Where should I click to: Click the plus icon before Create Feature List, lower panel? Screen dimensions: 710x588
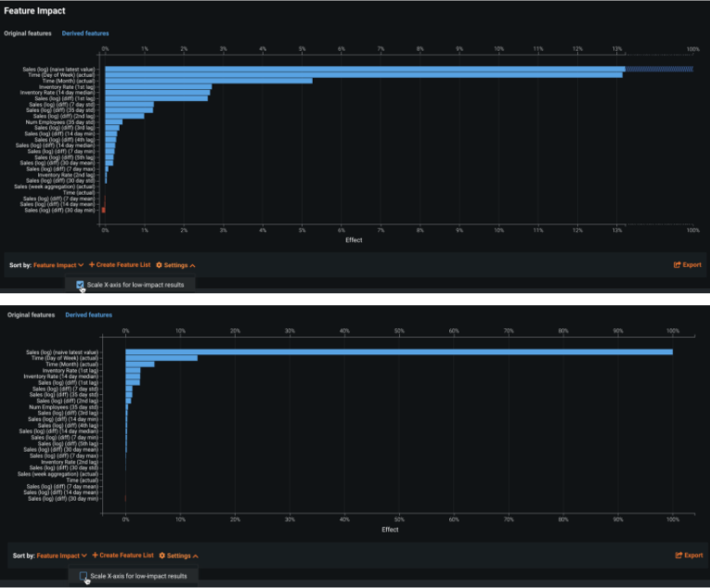click(96, 556)
